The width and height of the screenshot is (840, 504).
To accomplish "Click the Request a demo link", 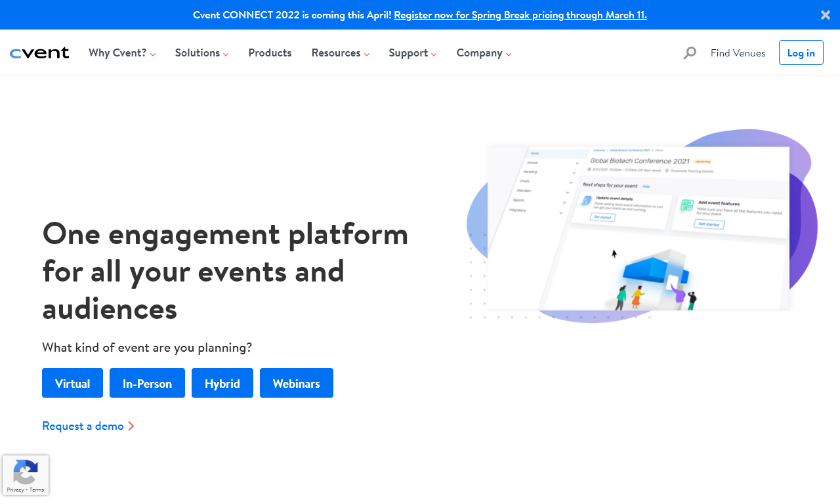I will point(88,426).
